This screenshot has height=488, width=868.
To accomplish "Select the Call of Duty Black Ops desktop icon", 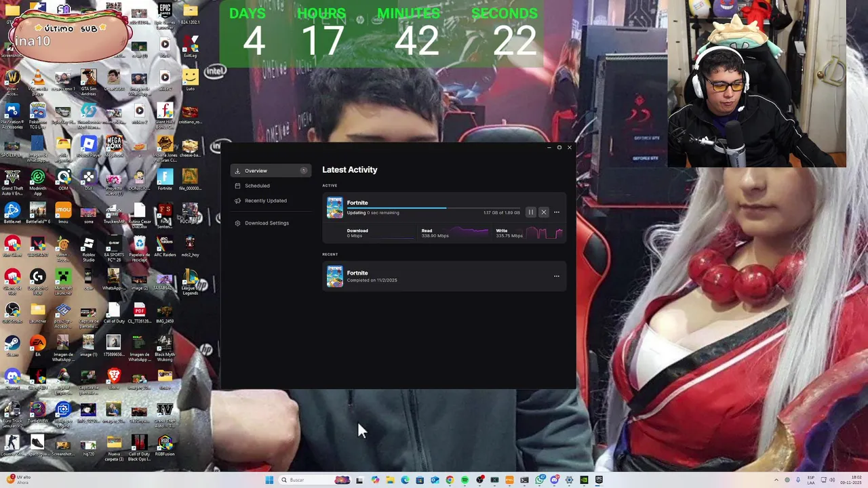I will click(x=140, y=447).
